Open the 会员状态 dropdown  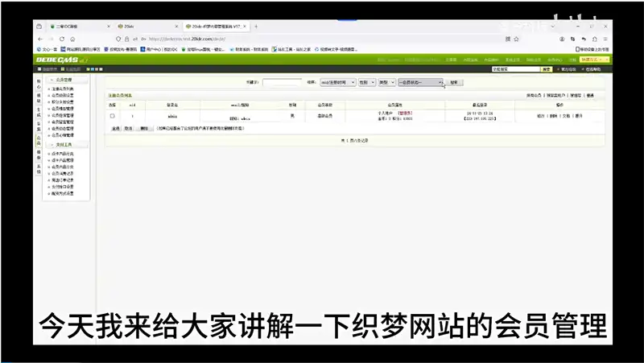(420, 82)
